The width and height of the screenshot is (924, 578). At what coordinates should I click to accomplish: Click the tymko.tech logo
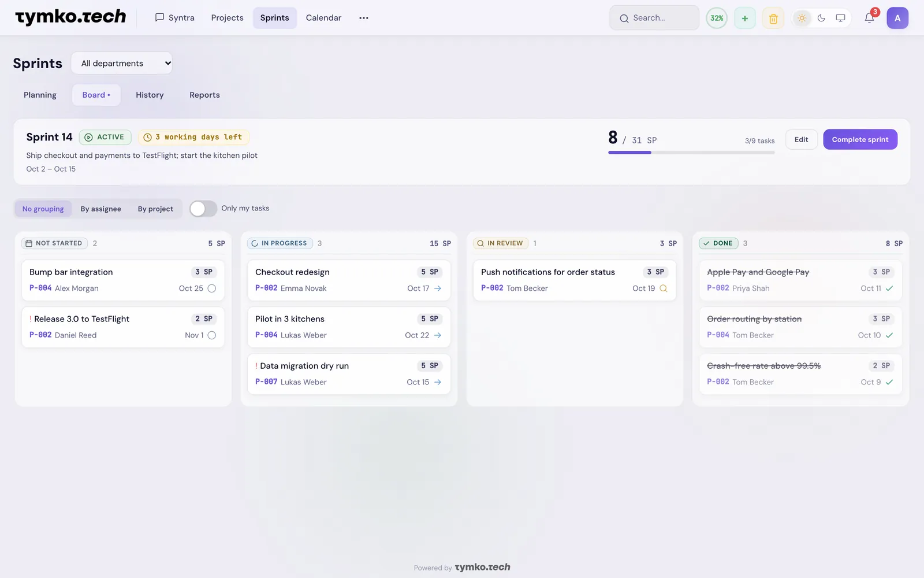pos(70,17)
